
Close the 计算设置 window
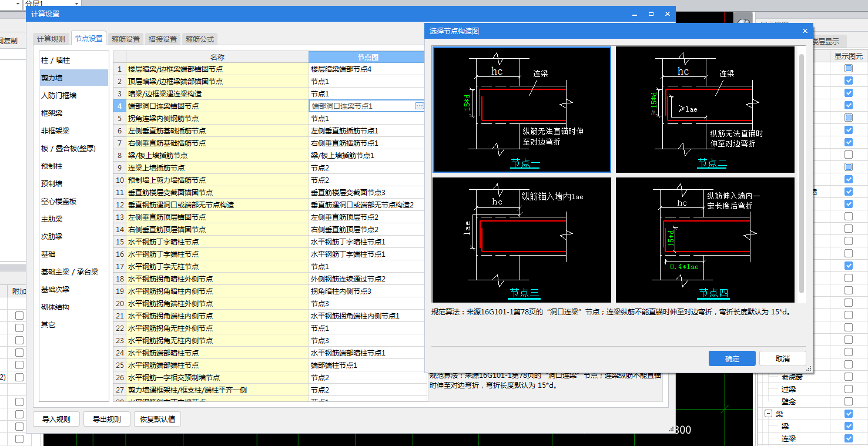667,14
